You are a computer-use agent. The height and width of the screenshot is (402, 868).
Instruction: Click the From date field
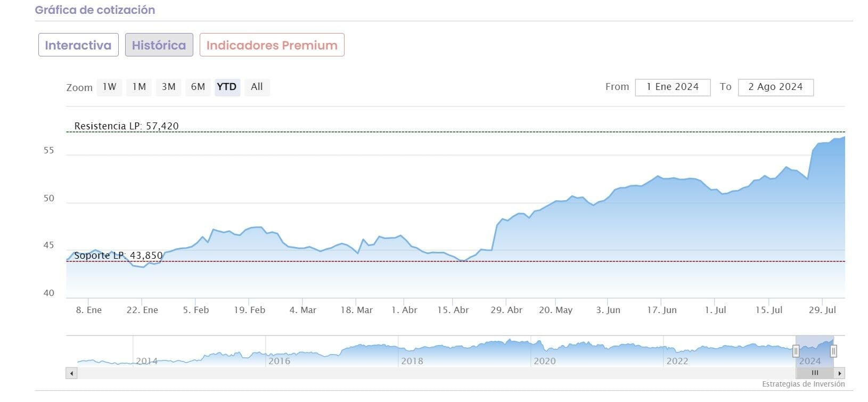(x=673, y=87)
